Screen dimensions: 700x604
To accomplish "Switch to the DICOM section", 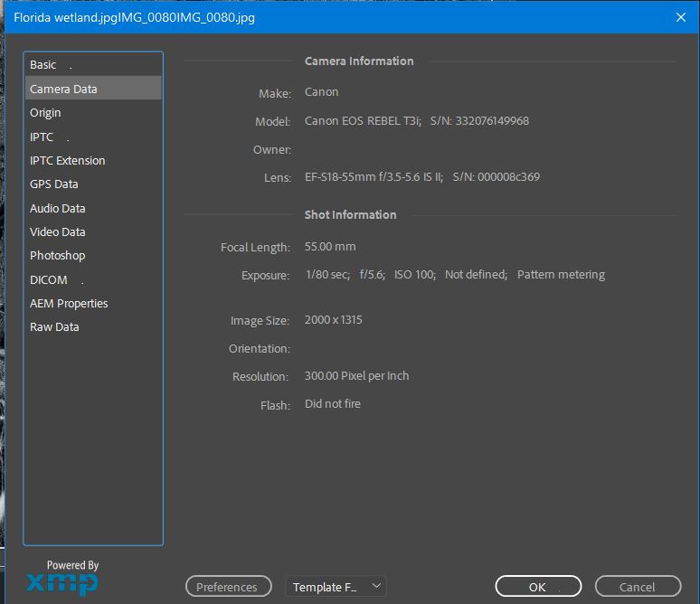I will coord(93,279).
